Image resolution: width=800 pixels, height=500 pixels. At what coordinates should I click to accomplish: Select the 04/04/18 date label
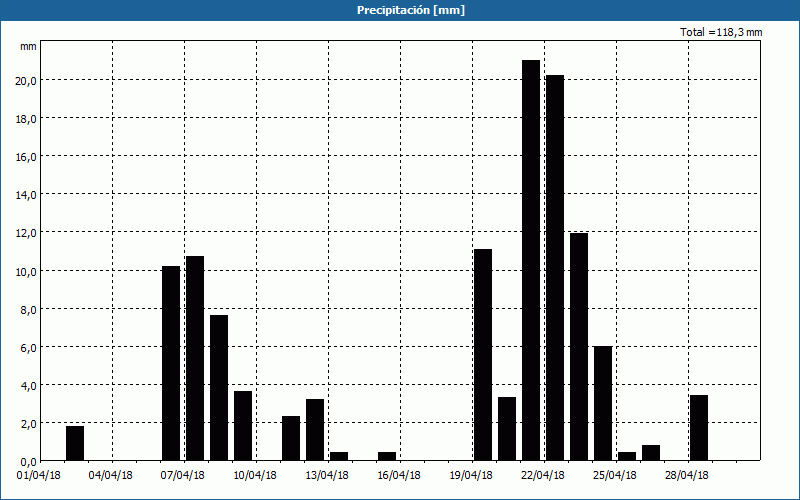(111, 476)
